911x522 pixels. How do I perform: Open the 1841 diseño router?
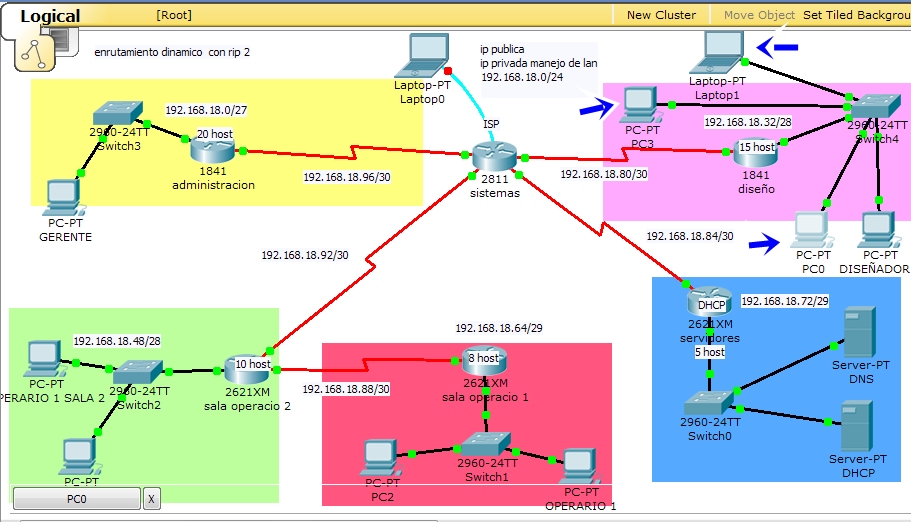[x=755, y=153]
